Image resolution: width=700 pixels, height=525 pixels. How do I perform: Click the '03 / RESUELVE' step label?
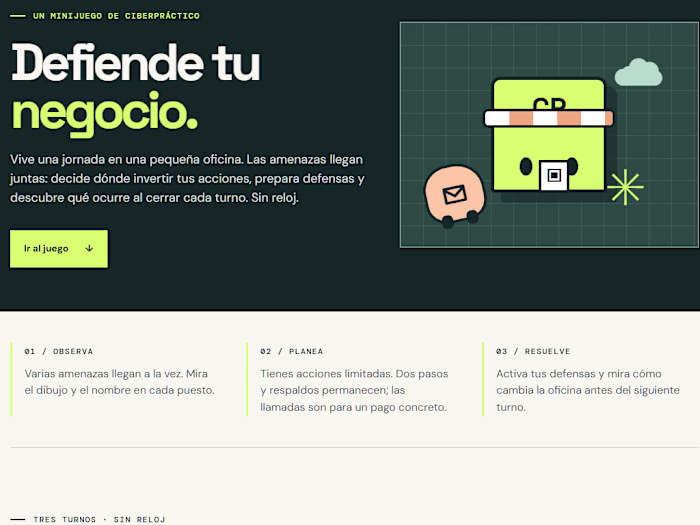coord(533,351)
